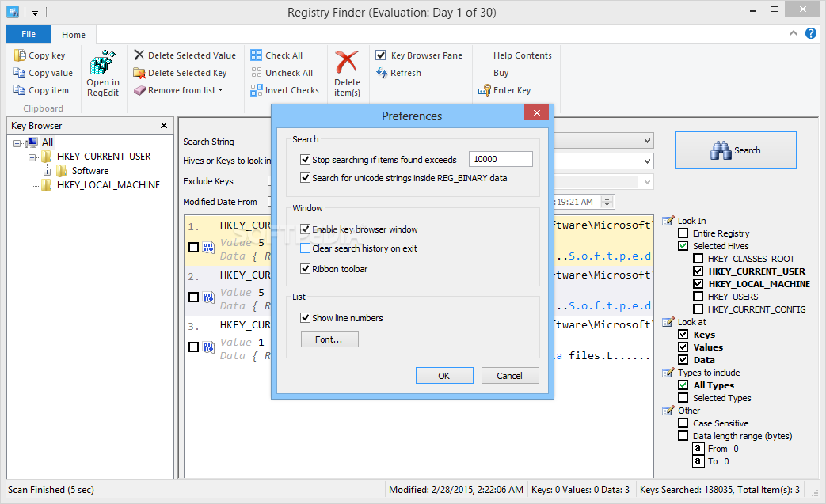Click binary data icon of result 2
The image size is (826, 504).
pos(208,297)
